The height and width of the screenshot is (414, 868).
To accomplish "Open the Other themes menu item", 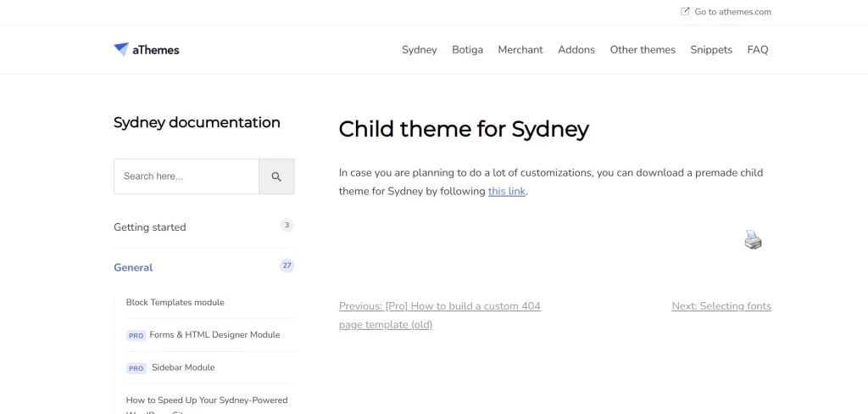I will point(643,50).
